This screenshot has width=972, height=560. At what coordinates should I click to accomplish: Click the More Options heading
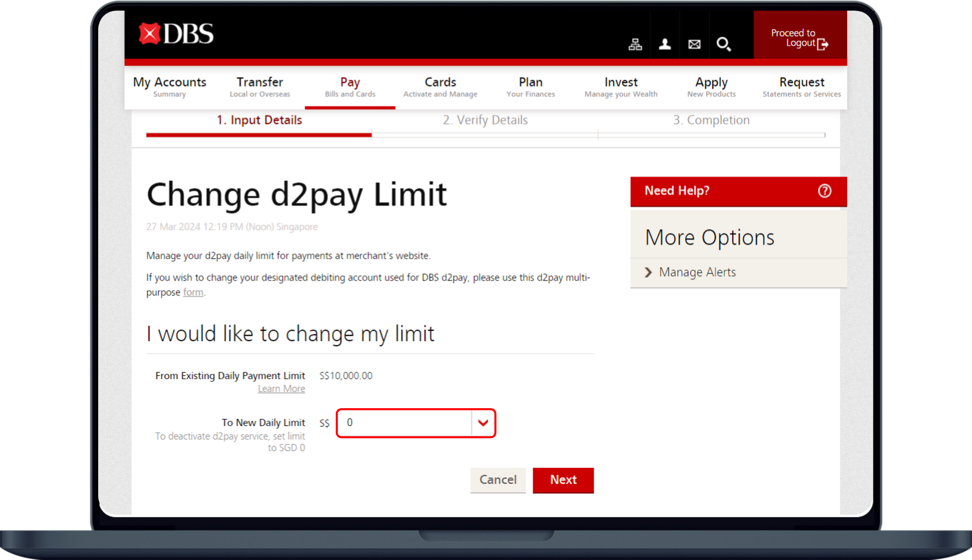[709, 237]
